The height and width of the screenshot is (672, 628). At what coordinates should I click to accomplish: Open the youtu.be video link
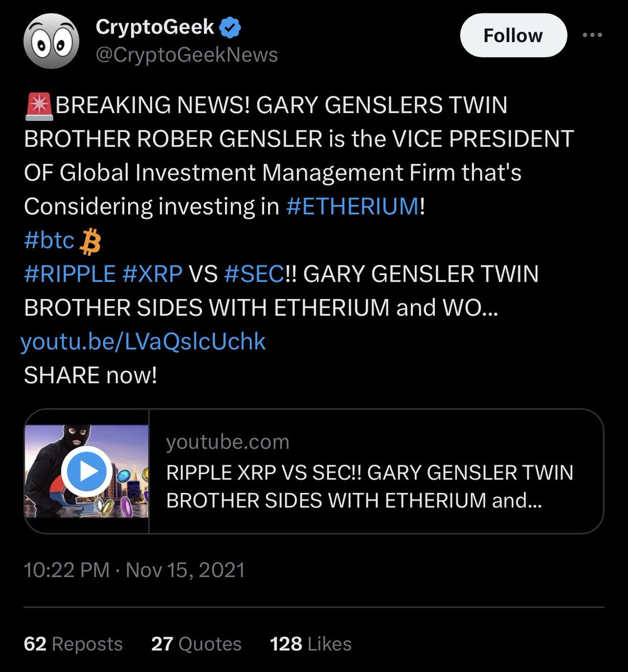tap(143, 341)
